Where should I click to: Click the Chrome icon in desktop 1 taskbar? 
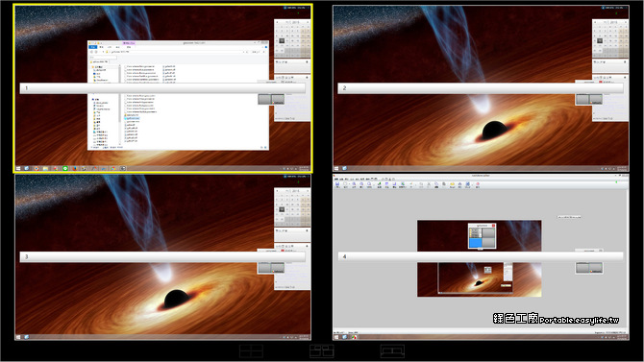(113, 168)
